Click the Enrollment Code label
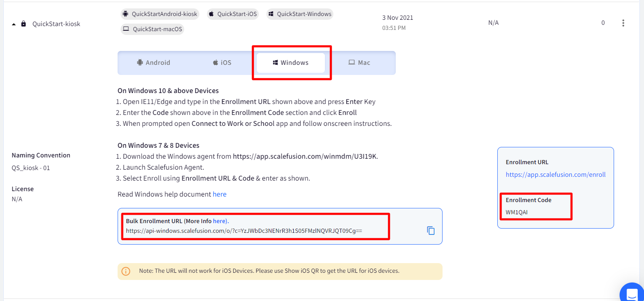Screen dimensions: 644x301 (529, 200)
